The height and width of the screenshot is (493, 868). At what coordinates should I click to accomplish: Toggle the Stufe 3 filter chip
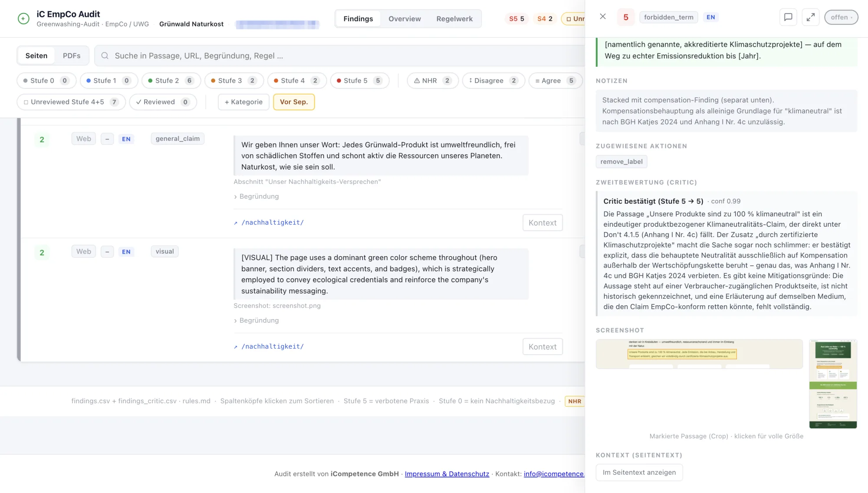pyautogui.click(x=234, y=81)
